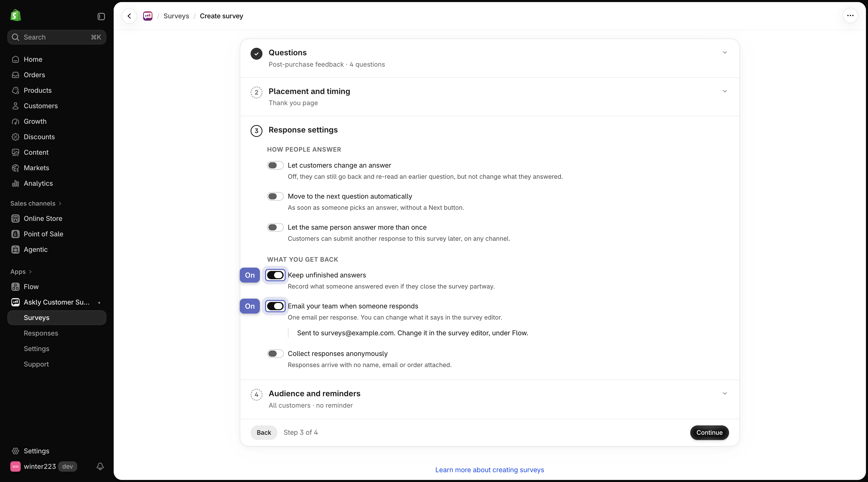
Task: Click the notification bell icon
Action: pos(100,466)
